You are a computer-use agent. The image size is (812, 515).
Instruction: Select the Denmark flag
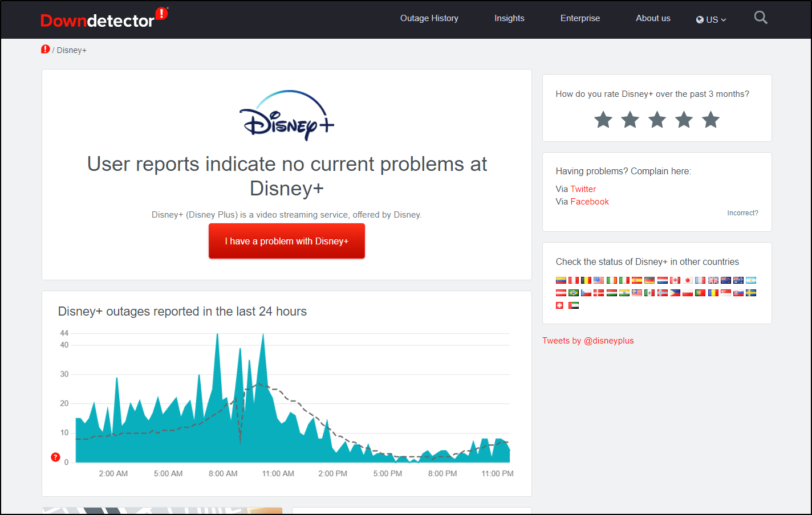coord(599,293)
